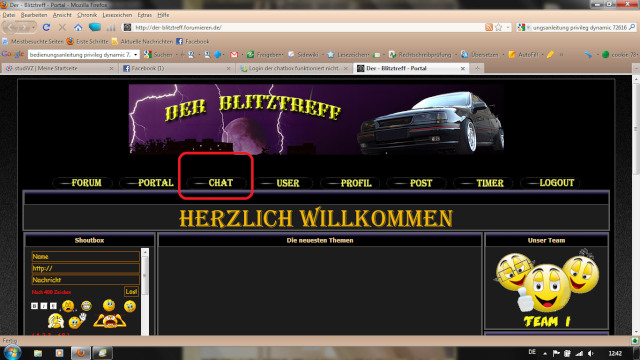
Task: Toggle underline formatting in the Shoutbox
Action: pos(53,306)
